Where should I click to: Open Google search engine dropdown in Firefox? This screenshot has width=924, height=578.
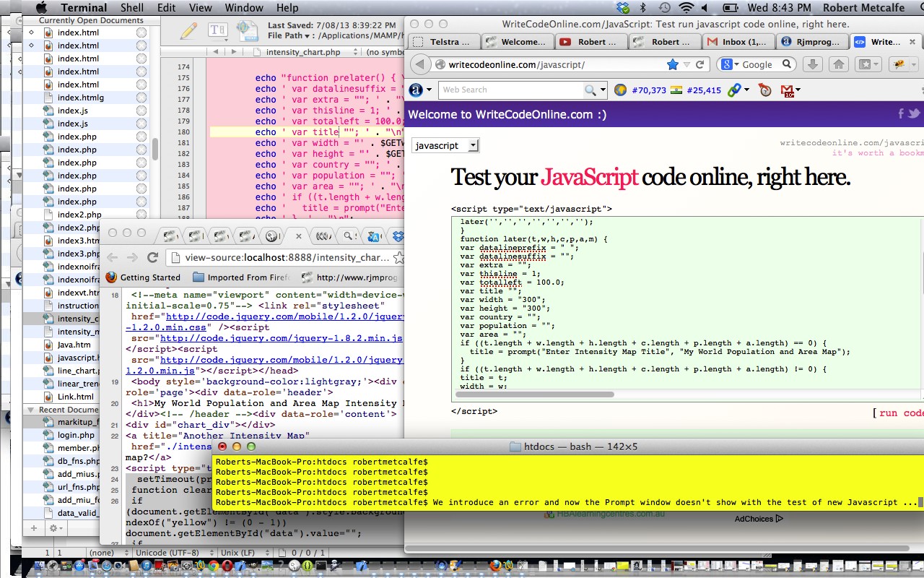(729, 64)
